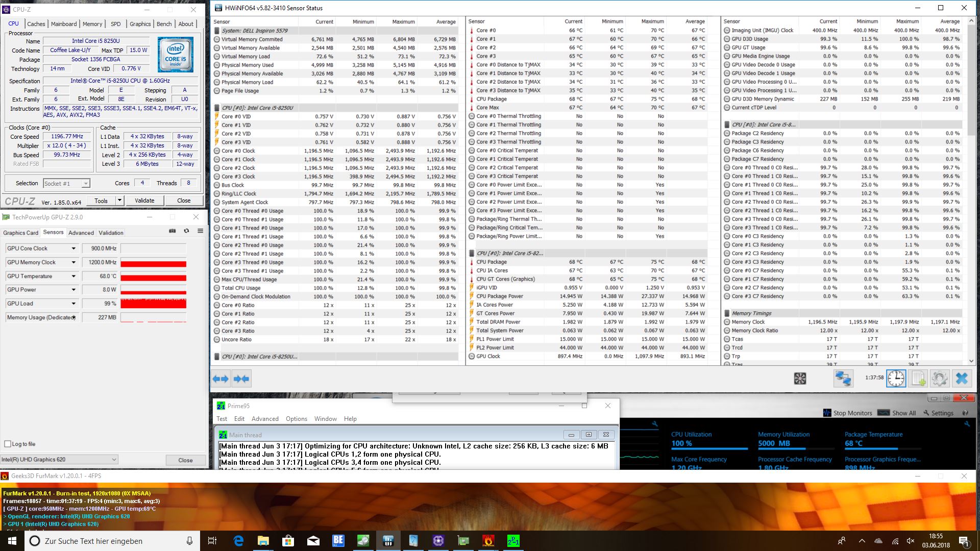The width and height of the screenshot is (980, 551).
Task: Click CPU-Z Validate button
Action: coord(144,201)
